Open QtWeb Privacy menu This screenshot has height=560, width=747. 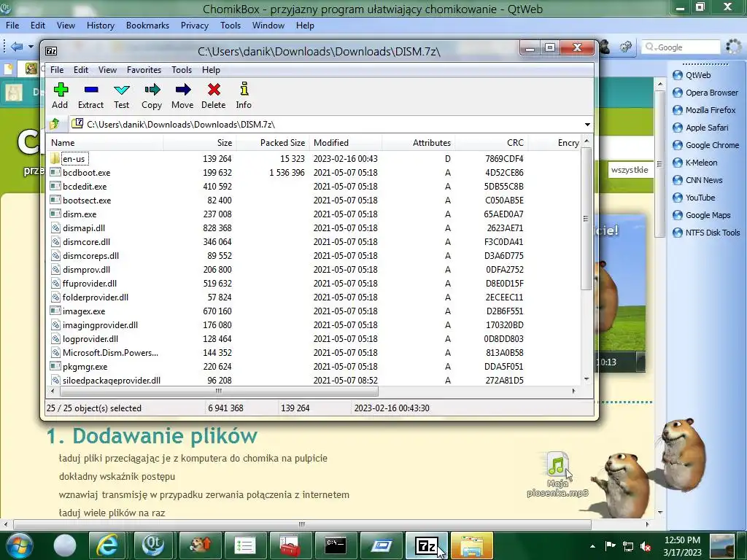pyautogui.click(x=194, y=26)
